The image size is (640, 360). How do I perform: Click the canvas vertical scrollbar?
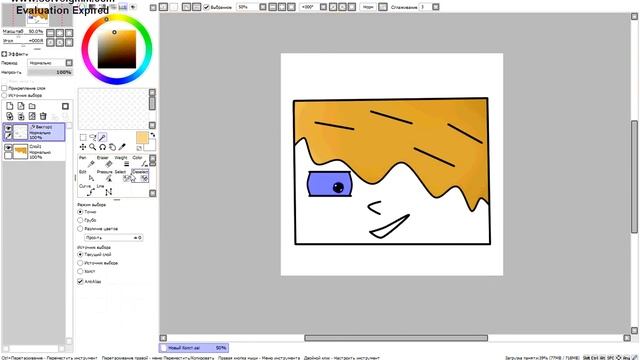(634, 176)
